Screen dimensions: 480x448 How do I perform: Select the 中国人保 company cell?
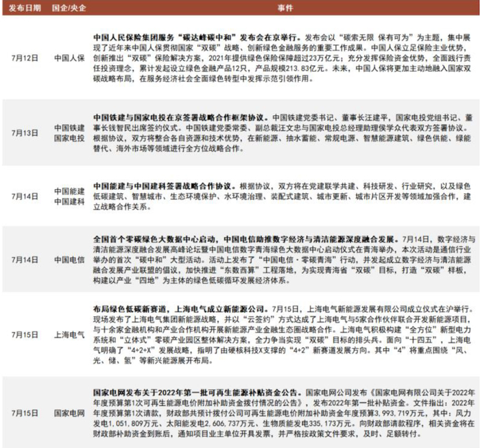69,58
